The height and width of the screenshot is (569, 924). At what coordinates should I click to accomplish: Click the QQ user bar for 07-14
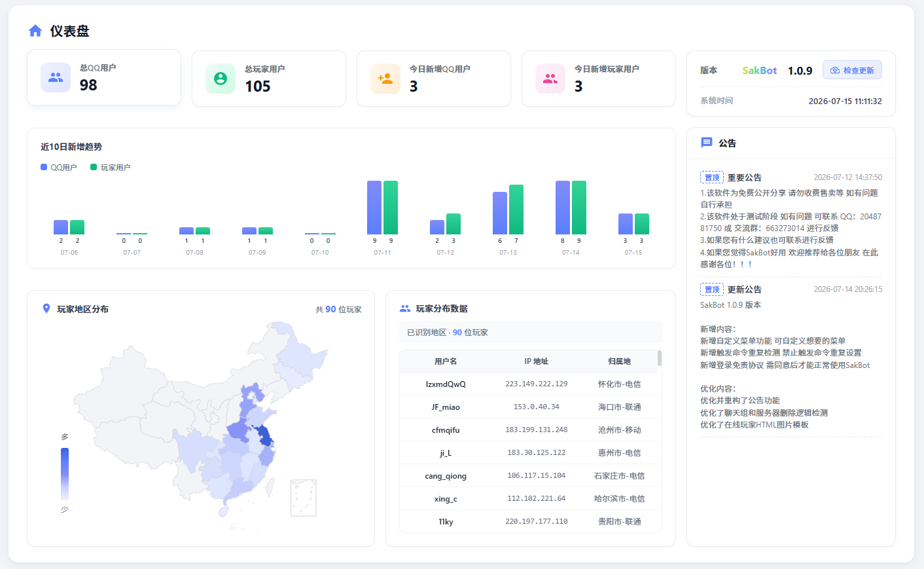563,208
